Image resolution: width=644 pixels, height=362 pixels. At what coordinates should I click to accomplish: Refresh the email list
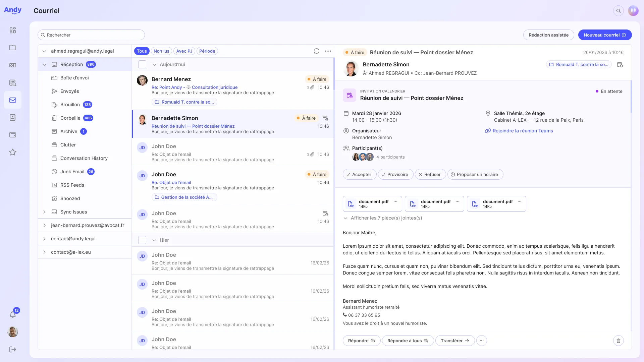317,51
